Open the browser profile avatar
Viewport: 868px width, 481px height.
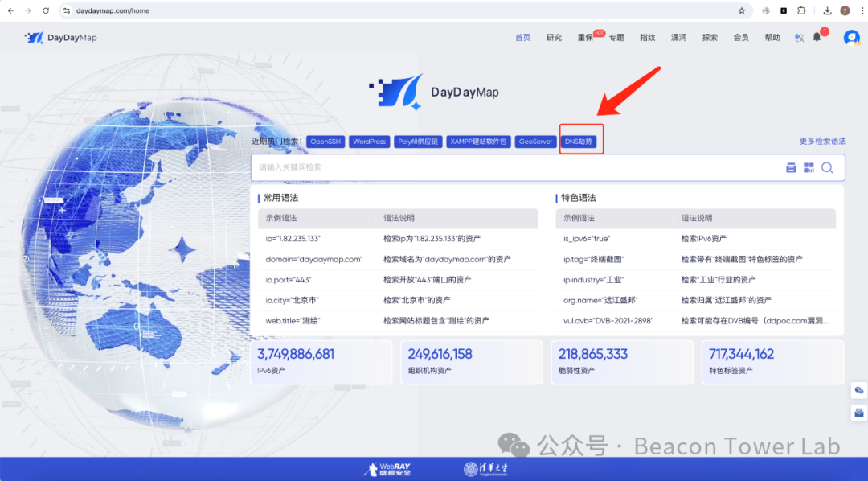[x=845, y=10]
